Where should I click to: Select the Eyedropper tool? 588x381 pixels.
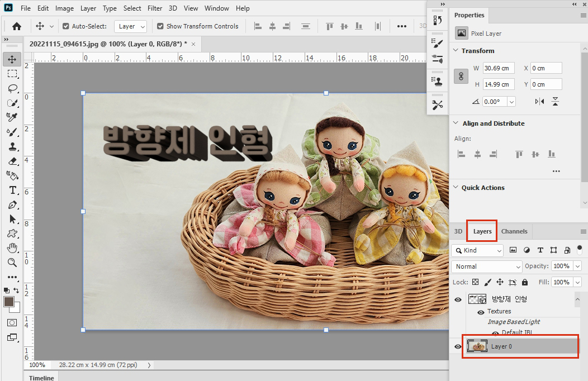coord(12,117)
